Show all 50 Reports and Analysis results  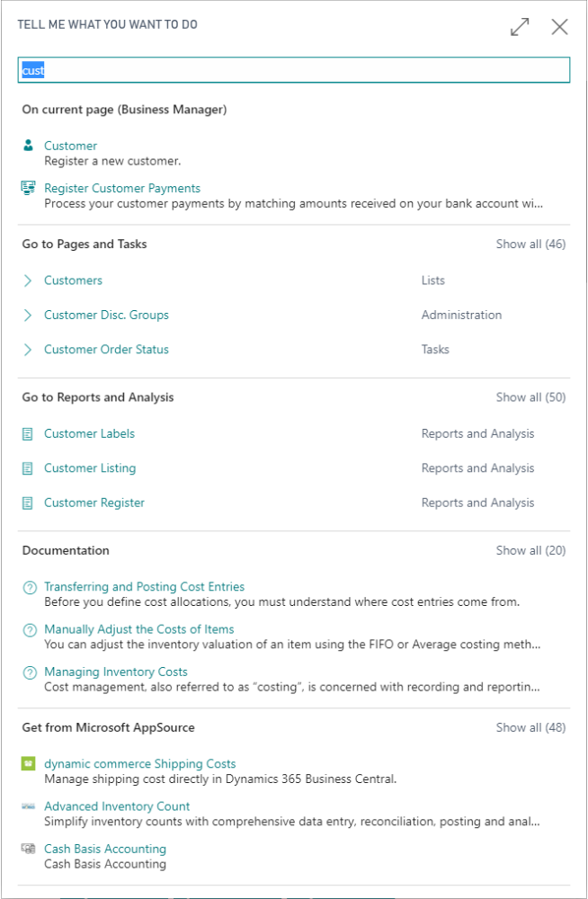click(x=530, y=397)
